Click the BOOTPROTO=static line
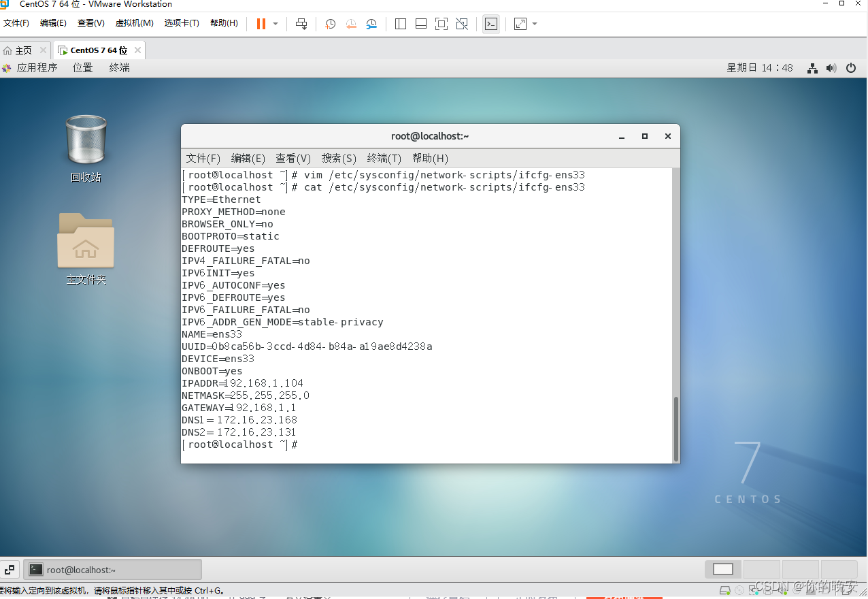 [x=231, y=236]
